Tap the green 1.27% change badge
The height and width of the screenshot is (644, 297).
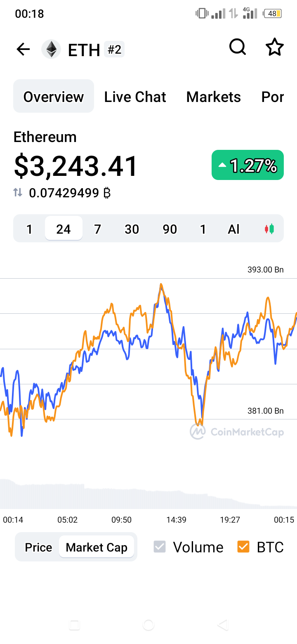pyautogui.click(x=247, y=165)
